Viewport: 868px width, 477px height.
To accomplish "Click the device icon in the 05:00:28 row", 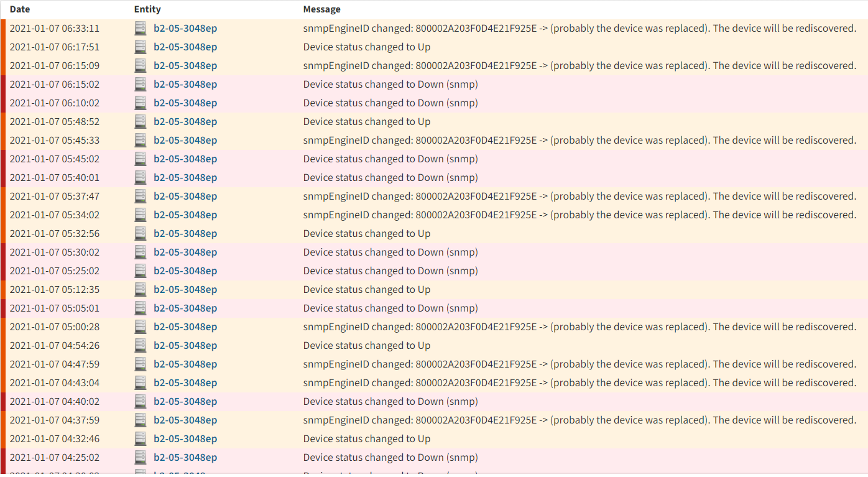I will [x=141, y=327].
